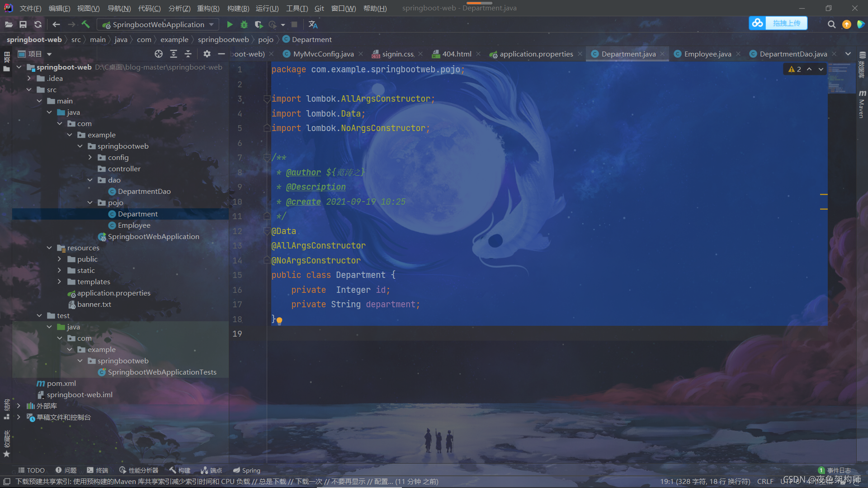This screenshot has width=868, height=488.
Task: Toggle the Maven tool window
Action: [862, 104]
